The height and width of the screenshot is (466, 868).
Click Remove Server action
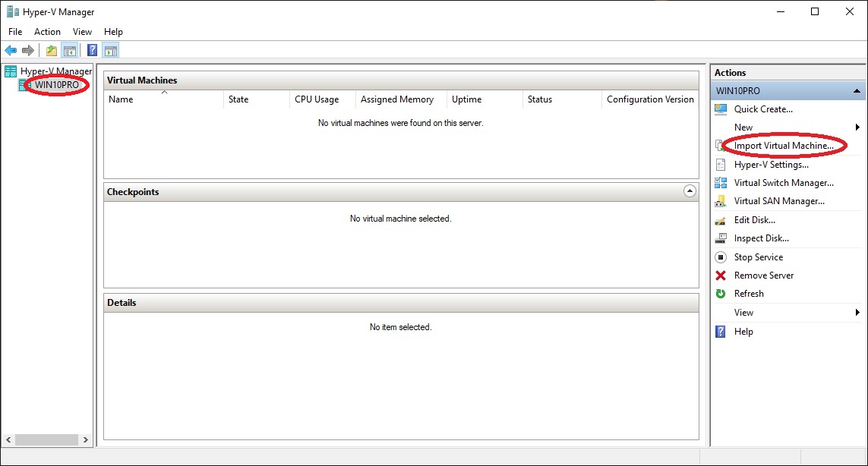764,276
